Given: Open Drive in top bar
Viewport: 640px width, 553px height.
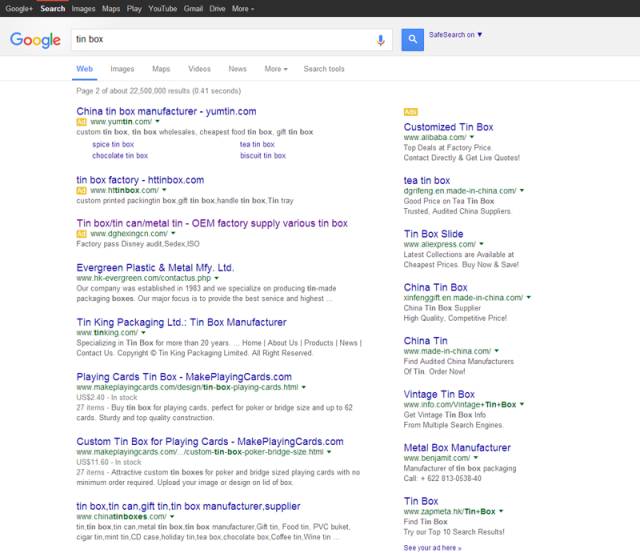Looking at the screenshot, I should point(217,9).
